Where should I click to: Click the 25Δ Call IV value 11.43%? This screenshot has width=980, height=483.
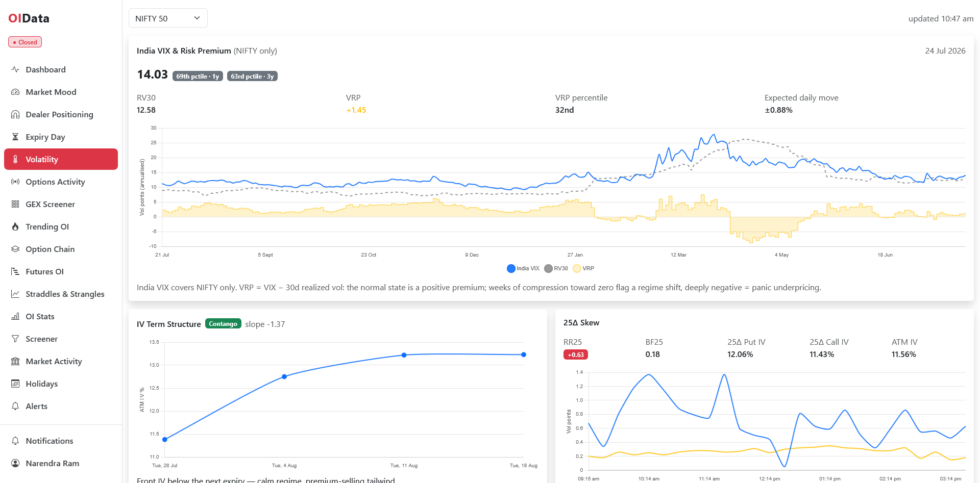822,354
